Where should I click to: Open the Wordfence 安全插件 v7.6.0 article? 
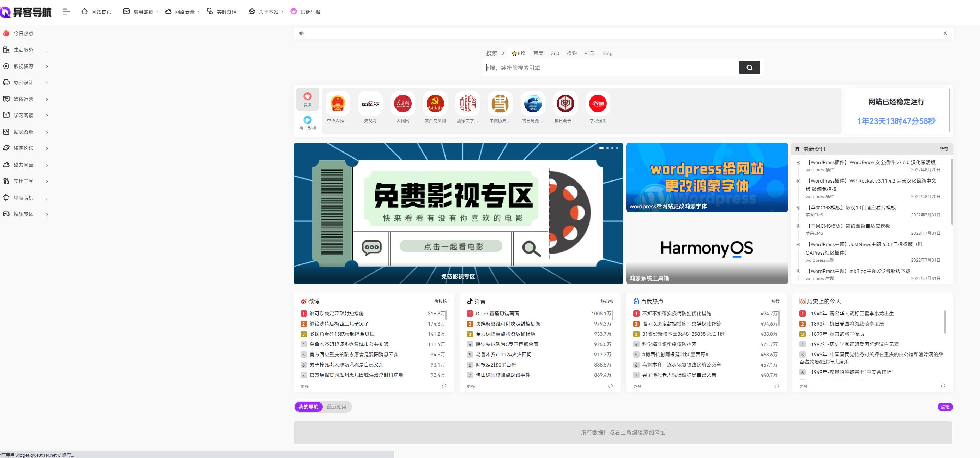tap(871, 162)
